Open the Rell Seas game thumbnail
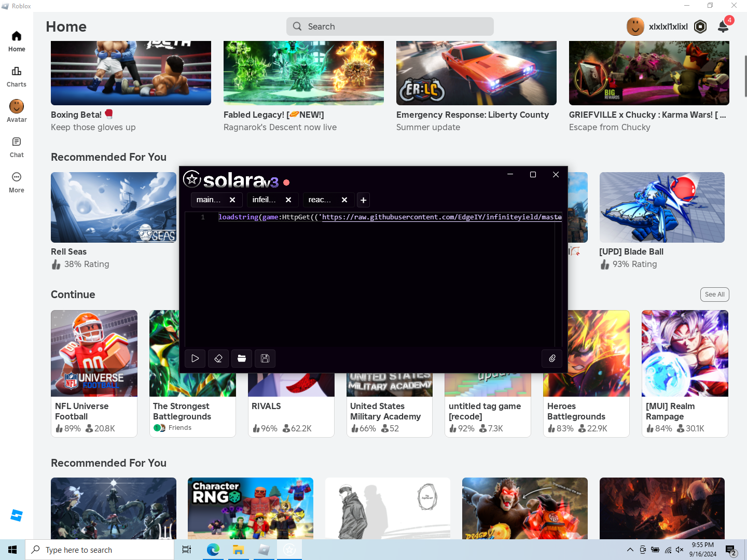The width and height of the screenshot is (747, 560). tap(114, 207)
